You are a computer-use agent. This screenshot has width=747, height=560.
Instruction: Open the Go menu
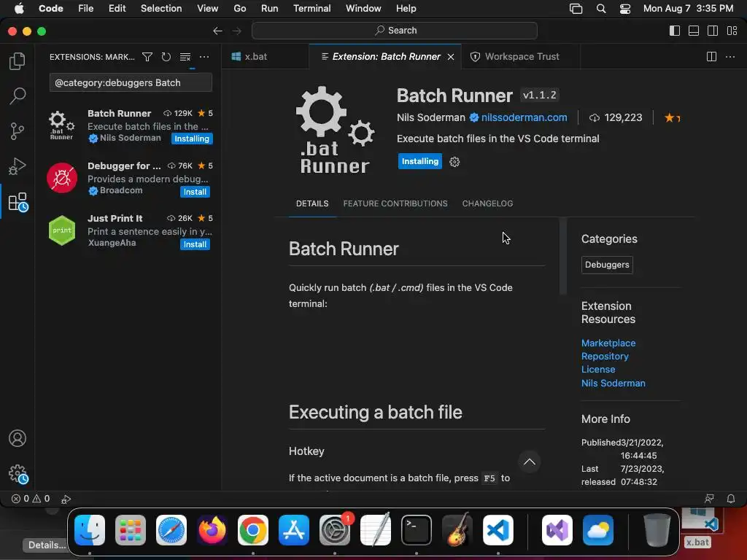(239, 9)
